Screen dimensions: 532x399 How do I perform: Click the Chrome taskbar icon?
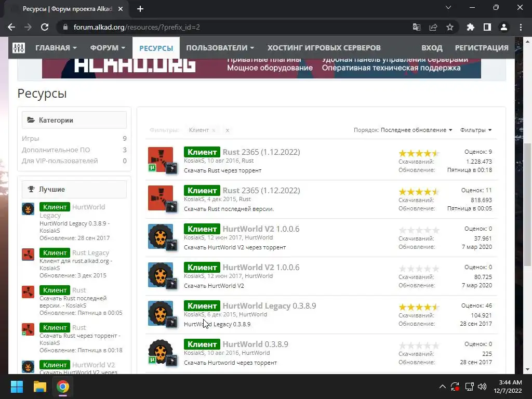pyautogui.click(x=63, y=387)
